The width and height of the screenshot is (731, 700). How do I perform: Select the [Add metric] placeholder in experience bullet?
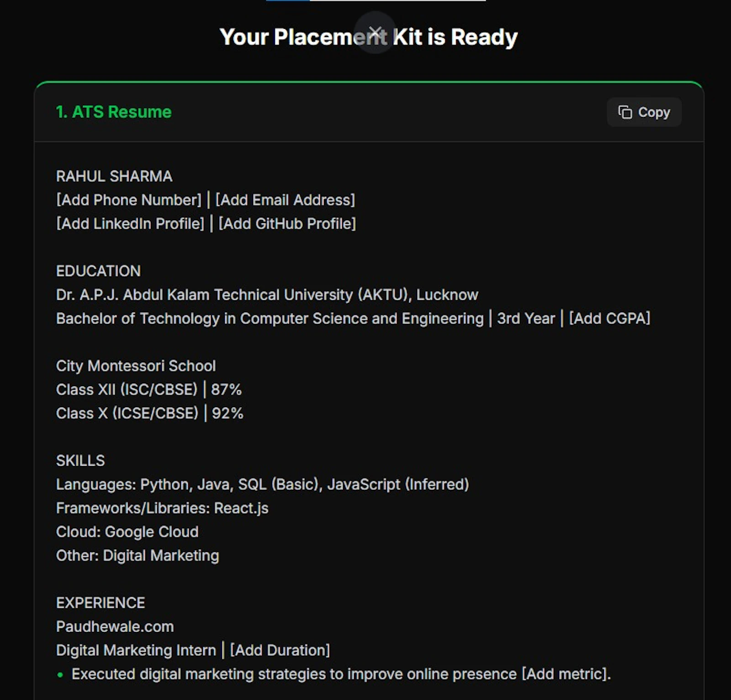click(x=565, y=673)
